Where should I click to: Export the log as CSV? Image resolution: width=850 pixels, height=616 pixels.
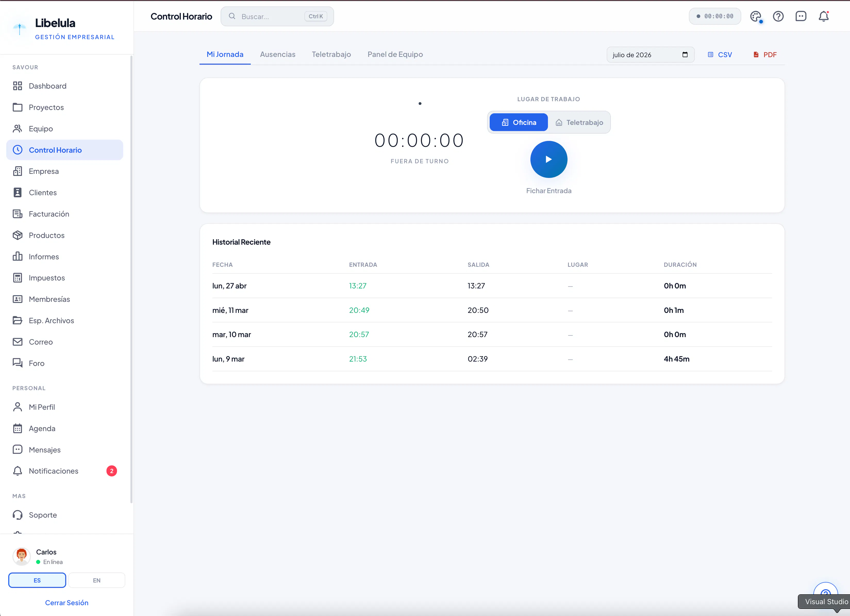click(x=720, y=55)
